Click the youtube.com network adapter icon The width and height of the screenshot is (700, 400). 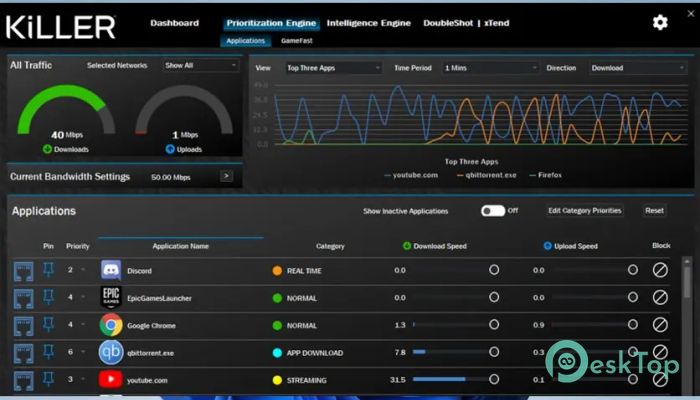[23, 380]
